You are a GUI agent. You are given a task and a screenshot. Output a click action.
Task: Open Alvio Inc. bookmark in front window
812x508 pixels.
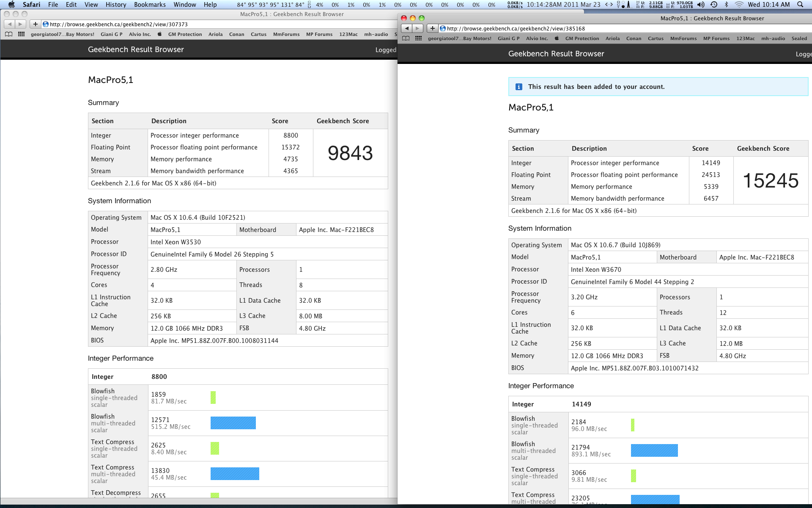tap(537, 39)
